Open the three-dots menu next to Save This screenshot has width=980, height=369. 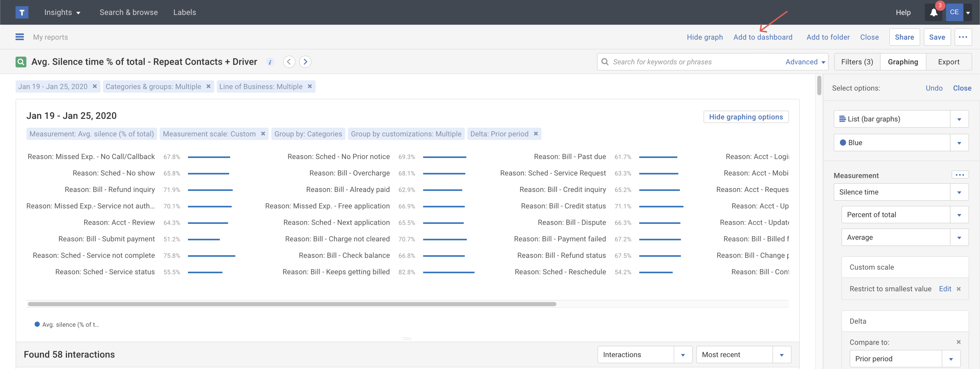[x=963, y=37]
